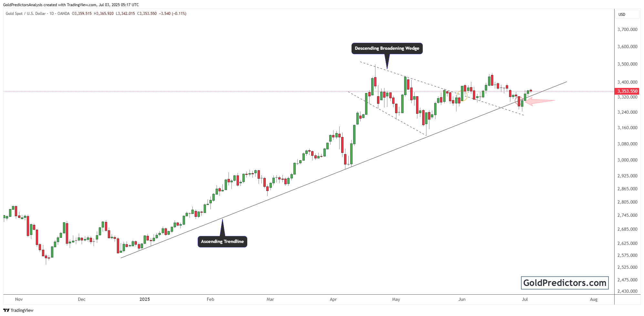Click the 2,430.000 level on price scale

point(627,291)
